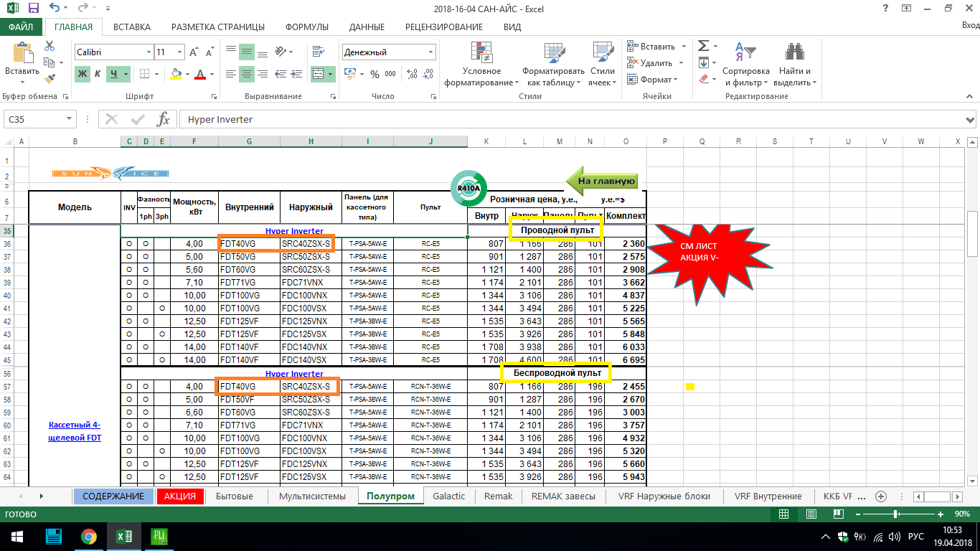
Task: Click the На главную arrow button
Action: (x=602, y=182)
